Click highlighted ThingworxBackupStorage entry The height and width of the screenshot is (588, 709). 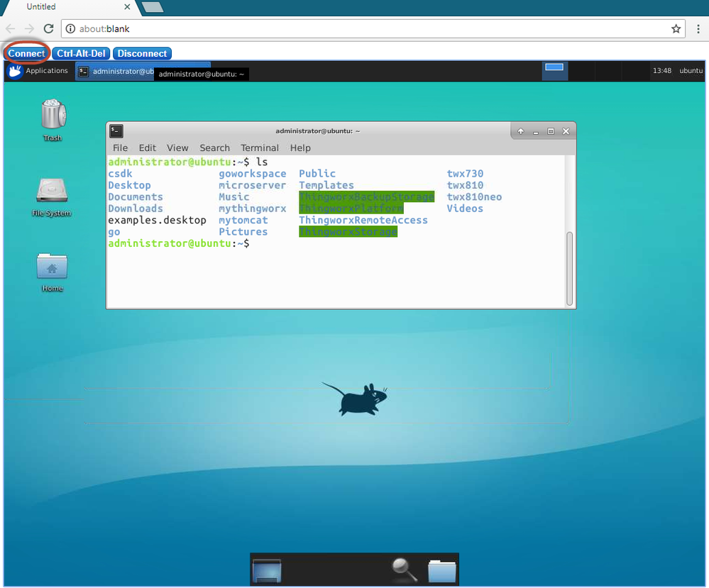coord(367,197)
